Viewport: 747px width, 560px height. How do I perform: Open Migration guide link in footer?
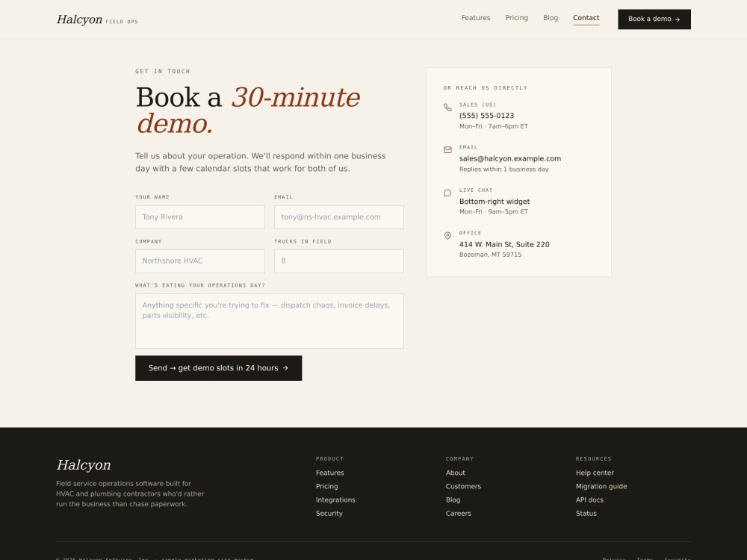601,486
